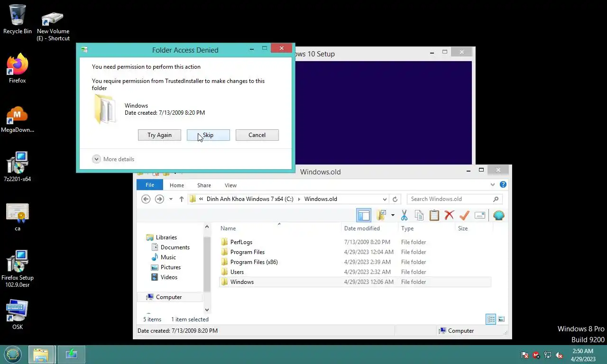Open the recent locations dropdown arrow
The height and width of the screenshot is (364, 607).
(171, 199)
